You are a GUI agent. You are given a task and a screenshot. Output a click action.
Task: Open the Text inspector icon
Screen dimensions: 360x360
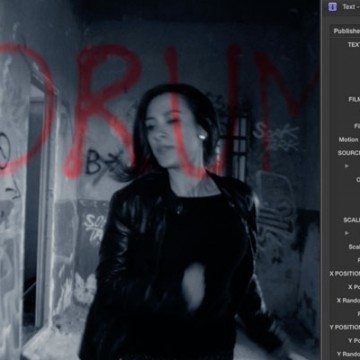[332, 7]
